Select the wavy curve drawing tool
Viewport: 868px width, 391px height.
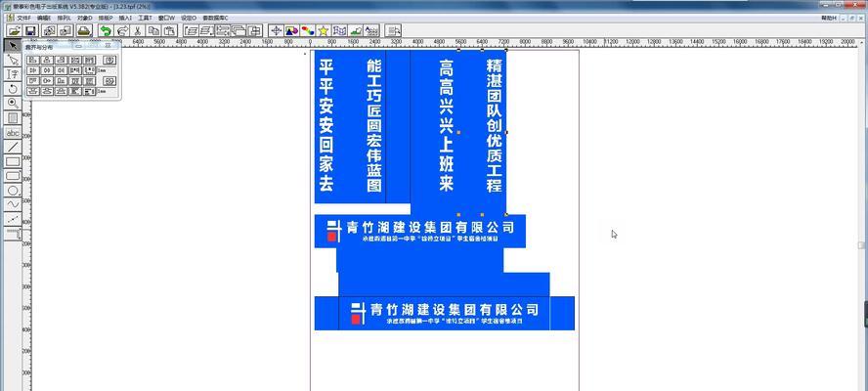tap(12, 205)
